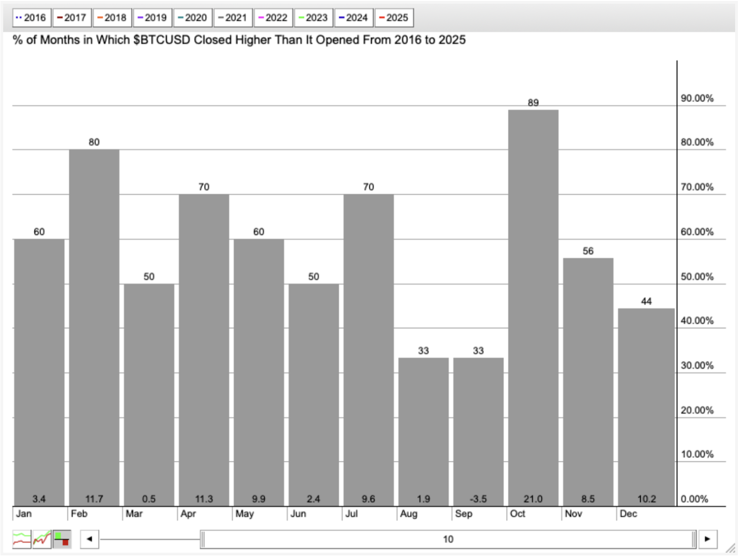Click the 10.2 average return value
742x560 pixels.
(646, 499)
